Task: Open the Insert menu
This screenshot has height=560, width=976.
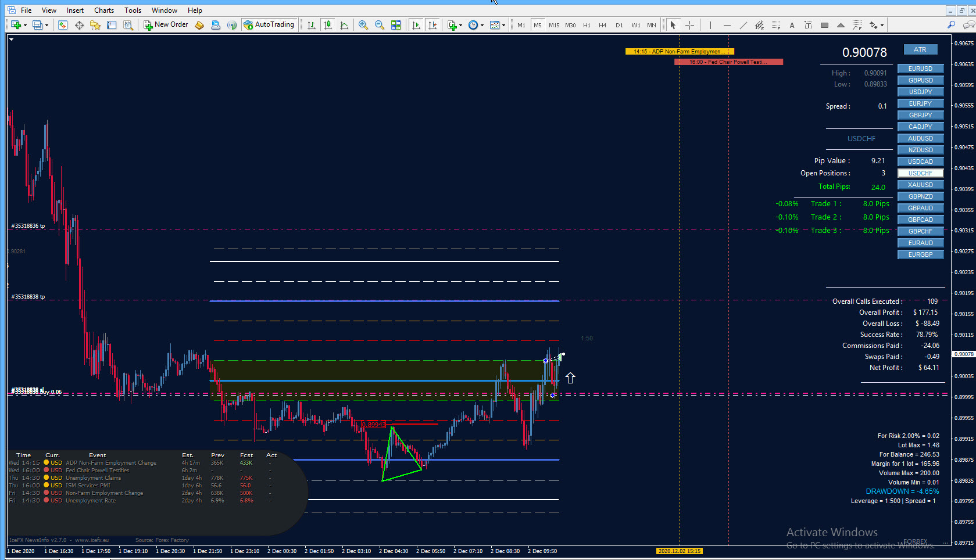Action: (75, 10)
